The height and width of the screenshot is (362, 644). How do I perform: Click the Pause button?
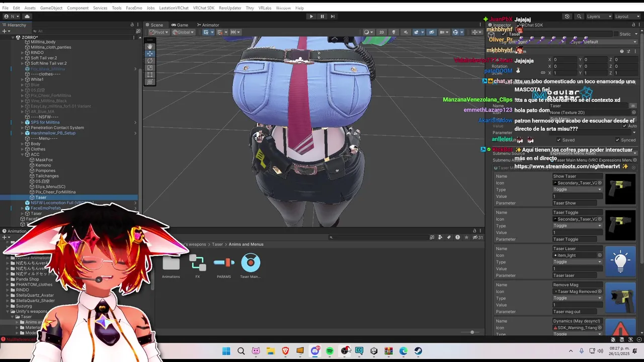click(x=322, y=17)
